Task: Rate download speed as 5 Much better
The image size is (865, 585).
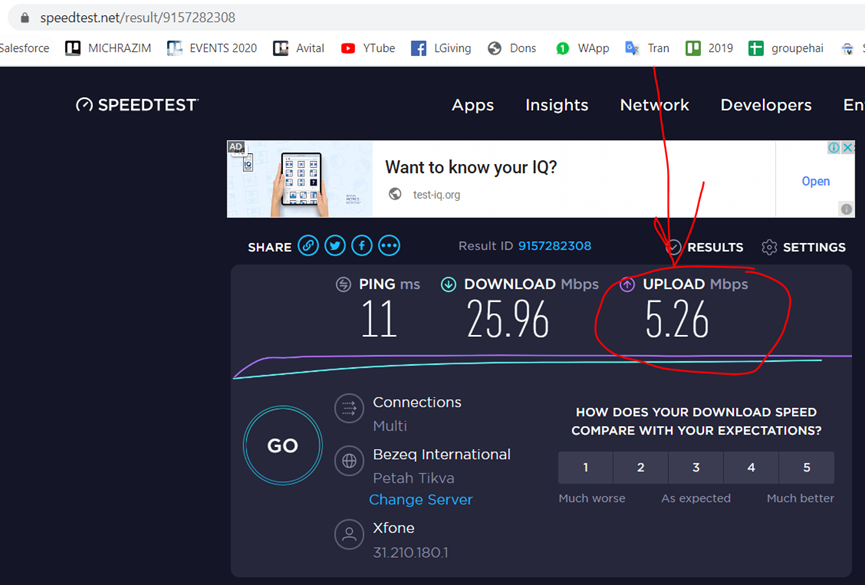Action: tap(806, 467)
